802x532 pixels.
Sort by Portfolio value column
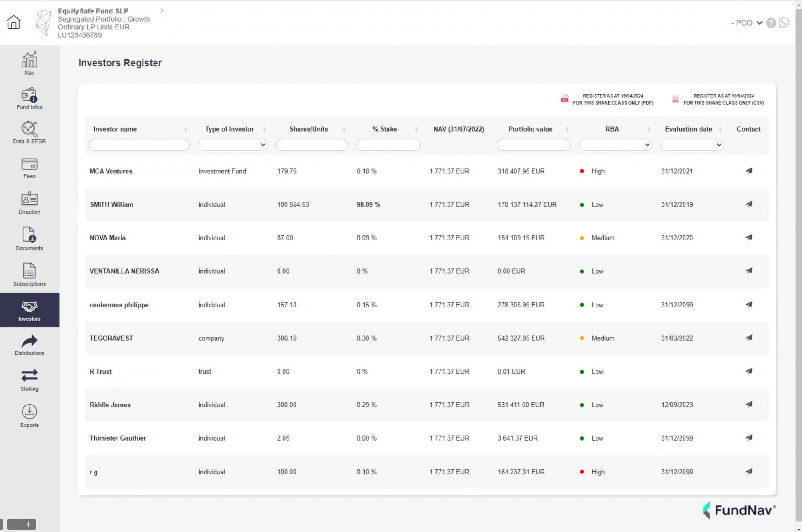[x=567, y=129]
